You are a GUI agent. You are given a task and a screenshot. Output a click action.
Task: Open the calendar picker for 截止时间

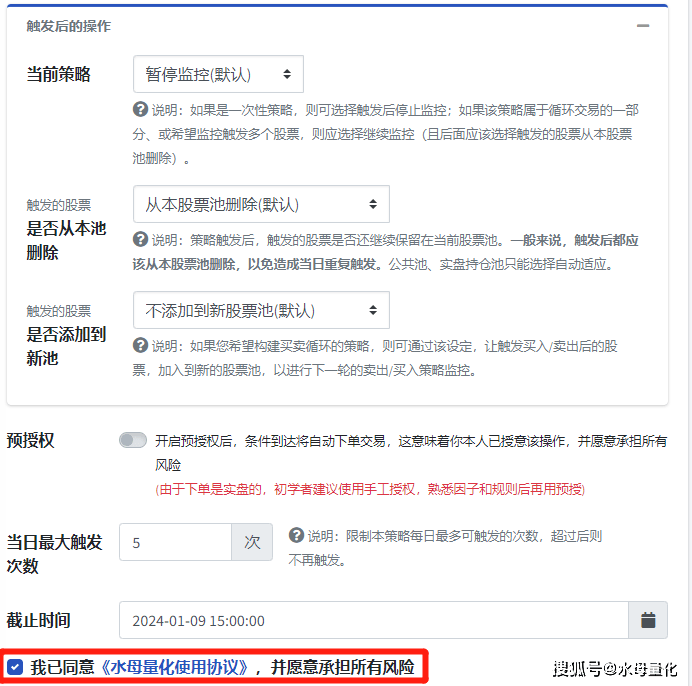[x=648, y=620]
